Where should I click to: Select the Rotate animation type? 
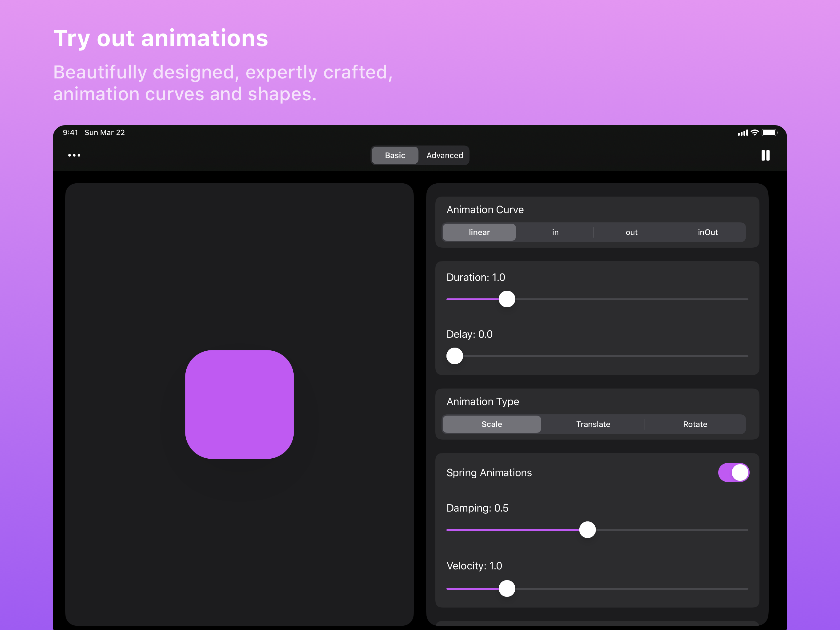coord(695,424)
